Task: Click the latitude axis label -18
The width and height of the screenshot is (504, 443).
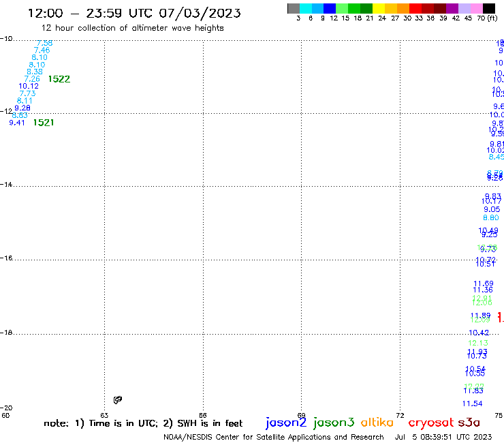Action: 6,333
